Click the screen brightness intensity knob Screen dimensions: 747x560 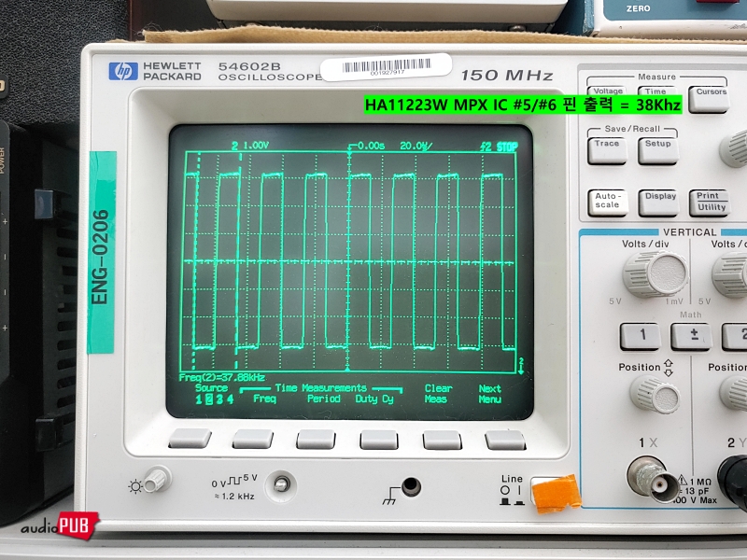pos(157,480)
